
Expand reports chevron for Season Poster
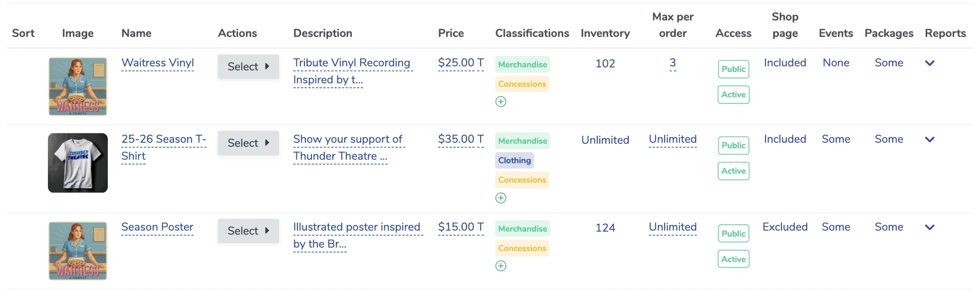point(930,228)
